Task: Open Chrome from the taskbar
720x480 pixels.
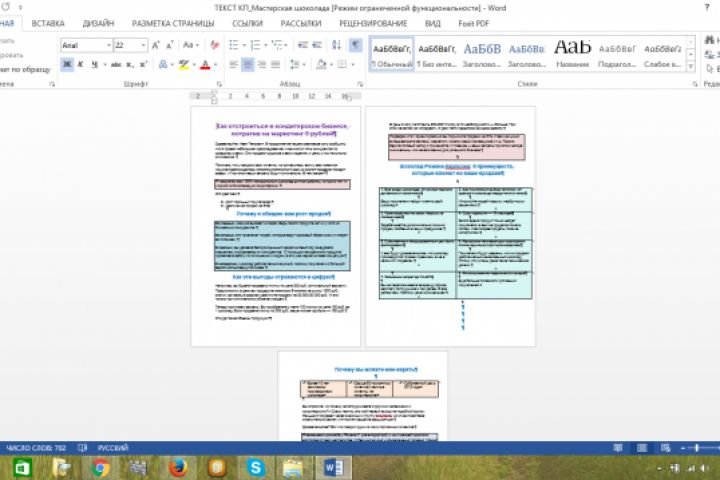Action: (101, 468)
